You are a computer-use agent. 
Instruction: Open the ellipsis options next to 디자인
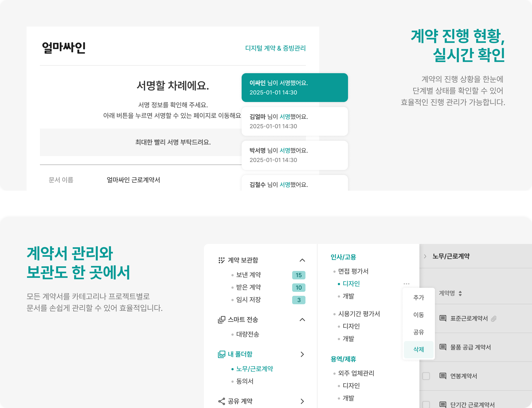(x=407, y=283)
